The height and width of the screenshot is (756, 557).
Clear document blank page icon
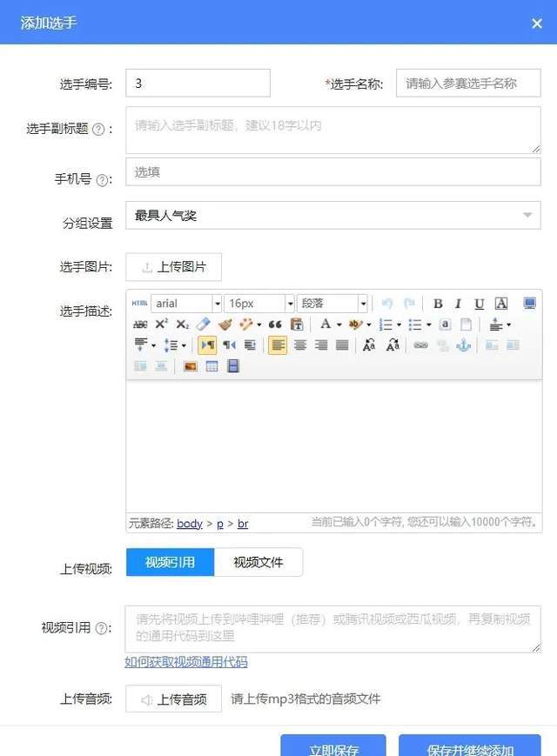(466, 324)
